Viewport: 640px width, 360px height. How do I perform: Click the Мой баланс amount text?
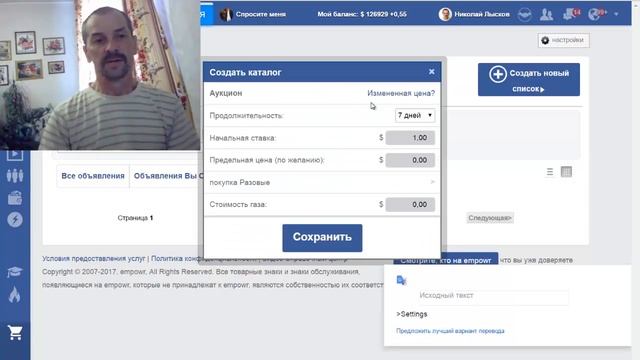362,14
